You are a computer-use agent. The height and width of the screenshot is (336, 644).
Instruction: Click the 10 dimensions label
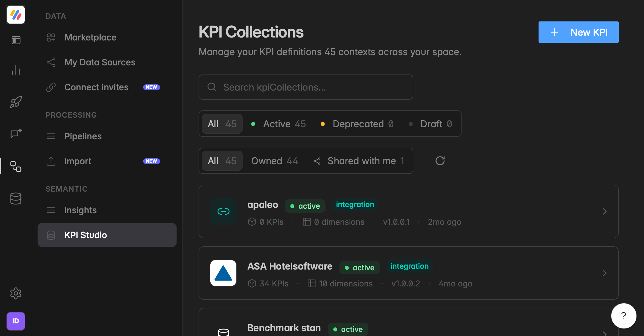coord(340,283)
